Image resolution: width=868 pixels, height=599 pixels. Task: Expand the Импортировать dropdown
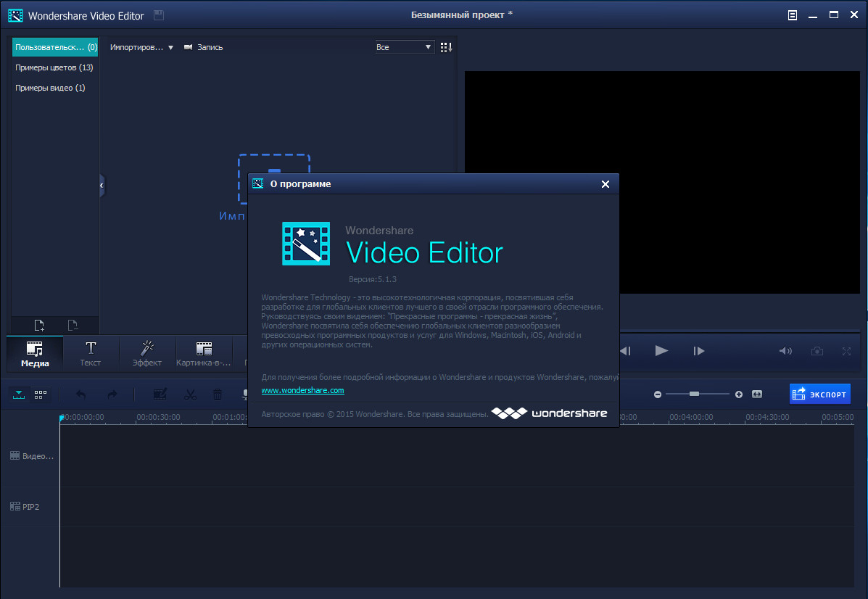click(x=142, y=47)
